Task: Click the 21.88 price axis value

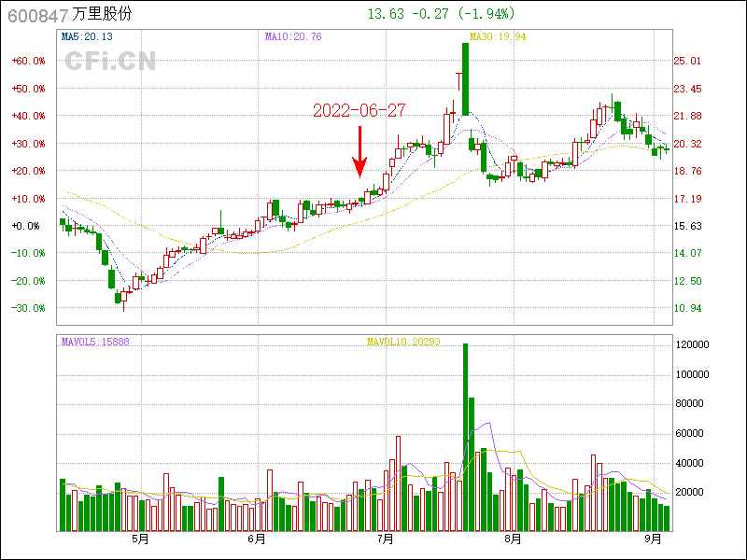Action: click(687, 116)
